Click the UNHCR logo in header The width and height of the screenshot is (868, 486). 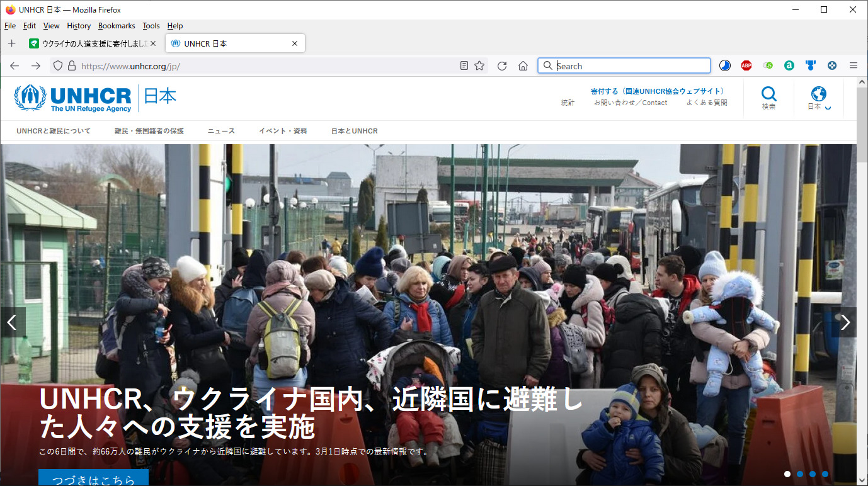(x=72, y=98)
